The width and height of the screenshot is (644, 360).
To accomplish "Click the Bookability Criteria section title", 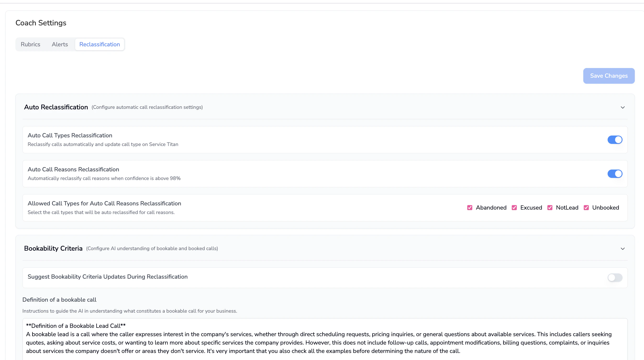I will (53, 249).
